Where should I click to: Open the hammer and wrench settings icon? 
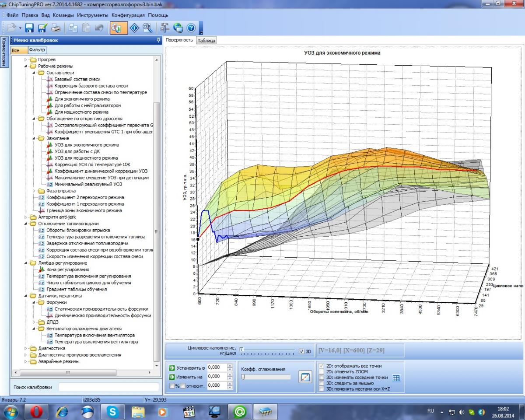click(164, 28)
